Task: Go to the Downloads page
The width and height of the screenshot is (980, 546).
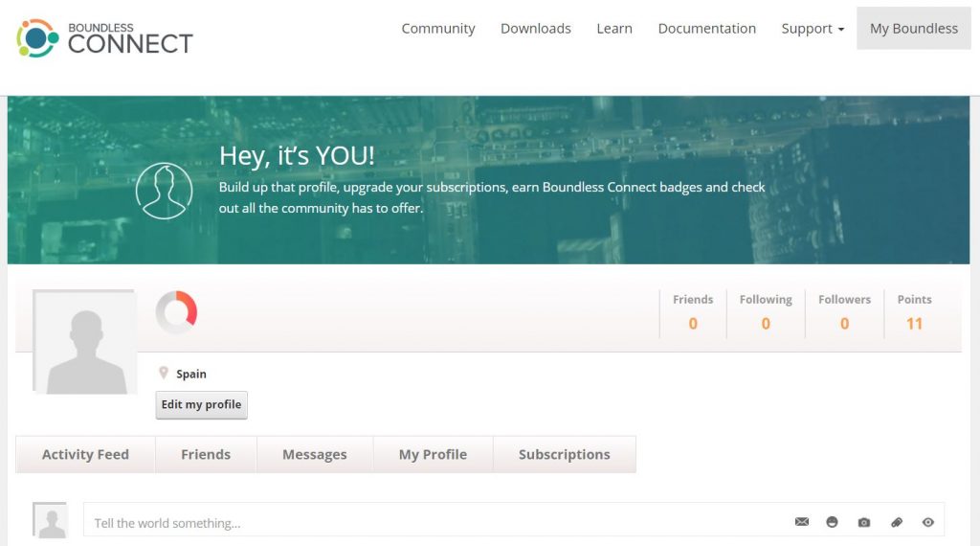Action: tap(535, 29)
